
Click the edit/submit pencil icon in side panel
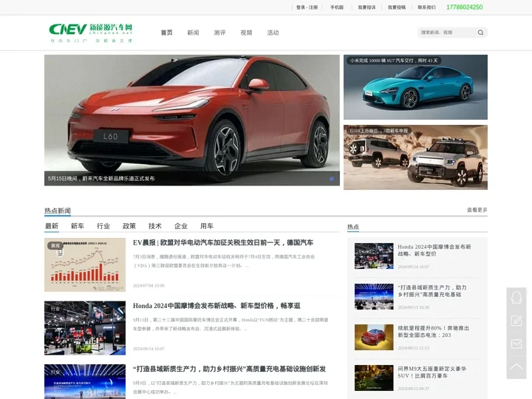(516, 321)
